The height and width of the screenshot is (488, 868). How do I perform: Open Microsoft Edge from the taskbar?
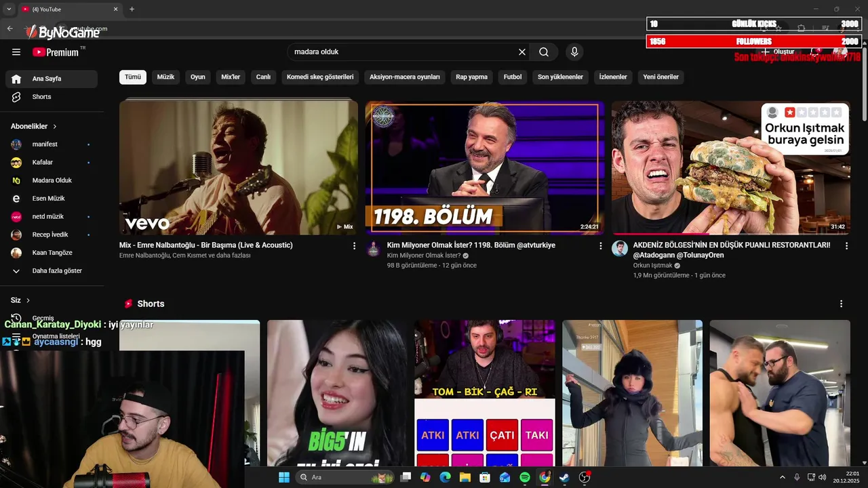[x=445, y=477]
